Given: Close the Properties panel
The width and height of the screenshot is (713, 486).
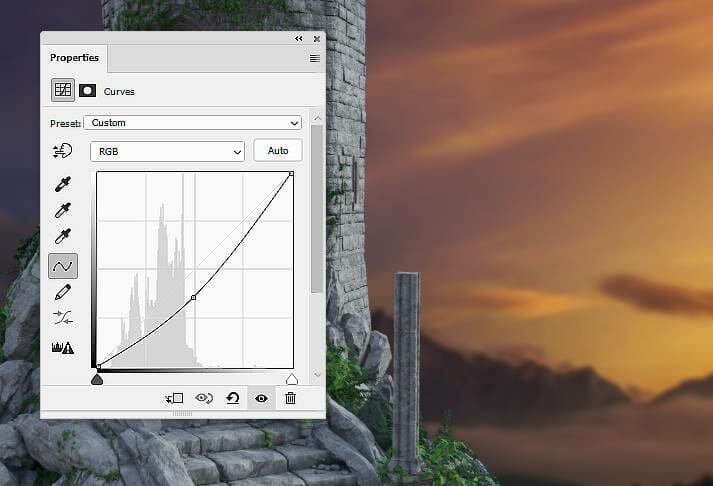Looking at the screenshot, I should pos(317,39).
